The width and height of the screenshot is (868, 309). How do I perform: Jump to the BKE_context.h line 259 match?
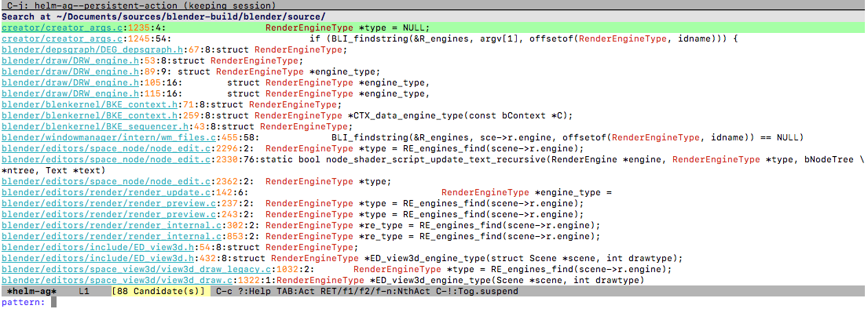434,115
